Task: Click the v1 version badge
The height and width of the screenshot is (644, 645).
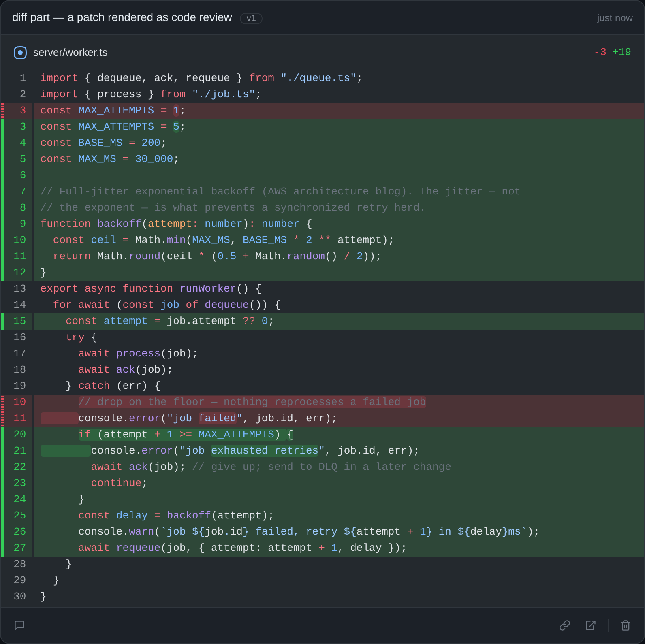Action: 251,18
